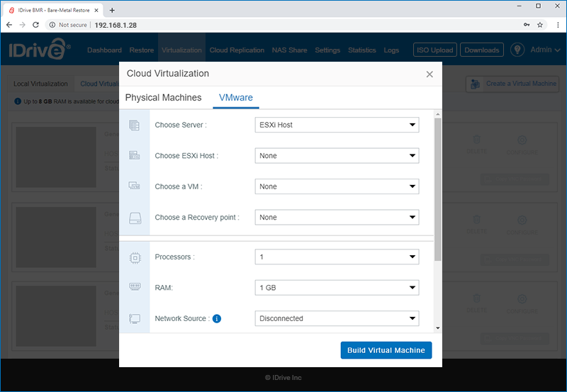
Task: Open the Network Source dropdown
Action: coord(337,318)
